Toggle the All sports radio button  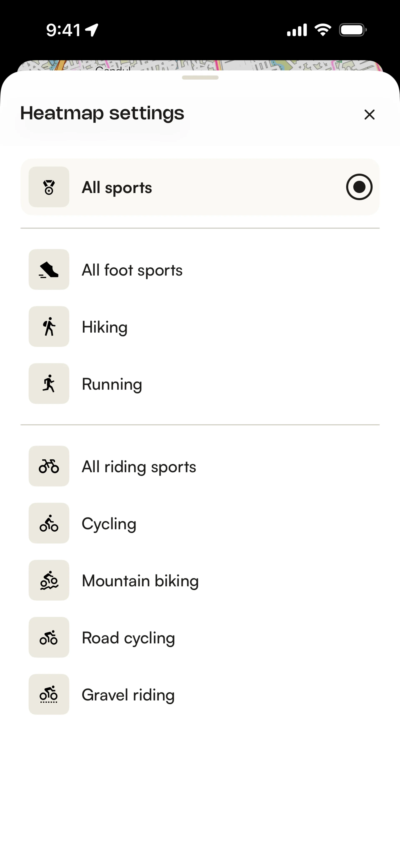[x=359, y=187]
